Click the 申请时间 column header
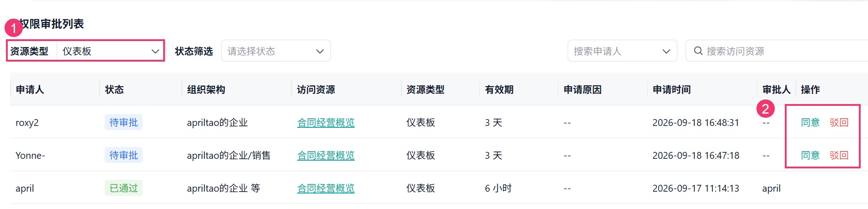This screenshot has width=868, height=209. [671, 89]
